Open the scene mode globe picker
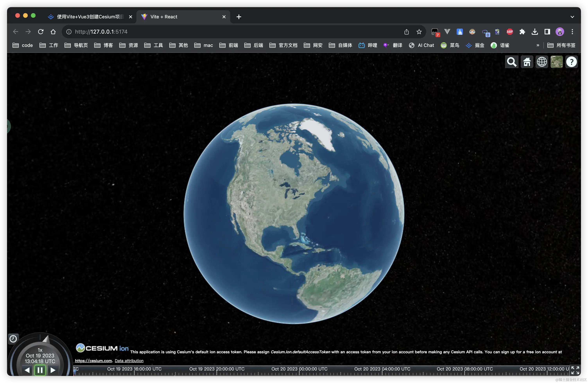The height and width of the screenshot is (383, 588). tap(541, 62)
